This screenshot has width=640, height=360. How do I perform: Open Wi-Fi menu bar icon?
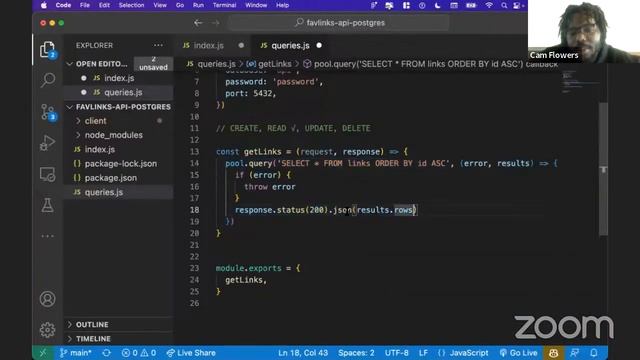[489, 5]
